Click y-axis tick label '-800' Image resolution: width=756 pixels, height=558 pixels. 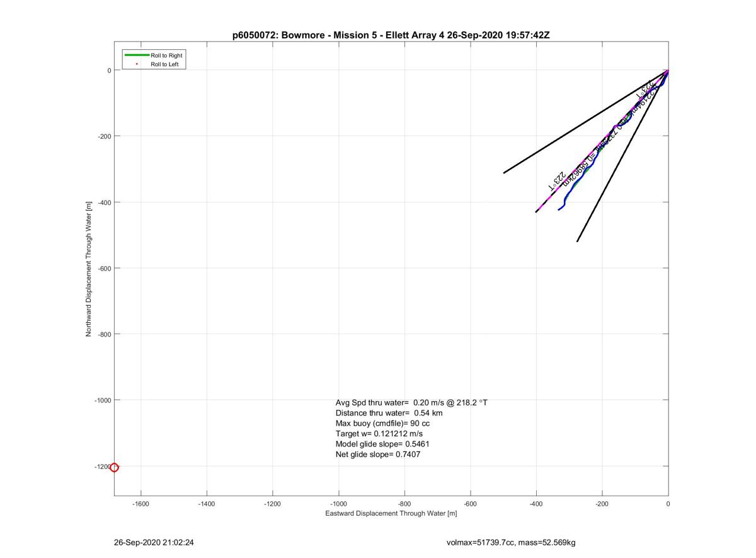pos(104,334)
